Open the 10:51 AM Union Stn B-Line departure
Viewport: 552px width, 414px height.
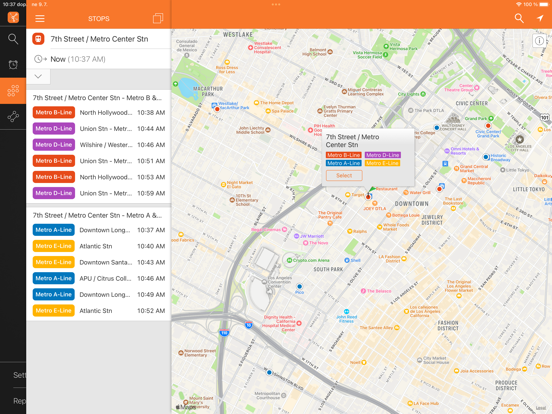point(99,161)
